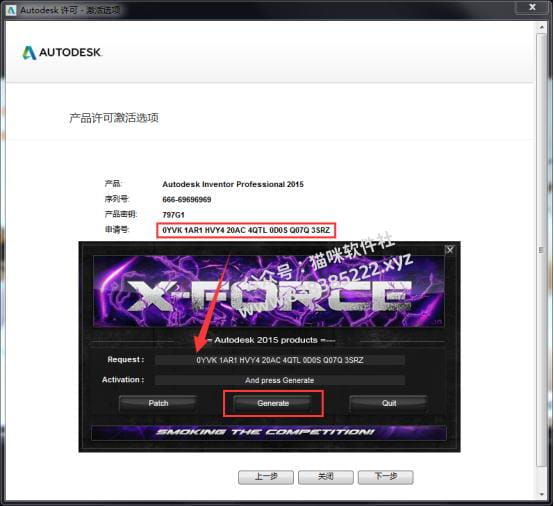Image resolution: width=554 pixels, height=506 pixels.
Task: Click into the Request field
Action: [x=279, y=360]
